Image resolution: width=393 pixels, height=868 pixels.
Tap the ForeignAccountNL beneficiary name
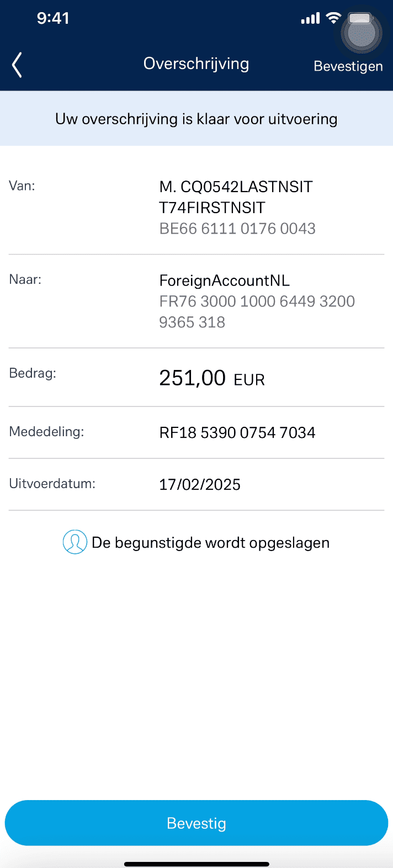click(224, 280)
